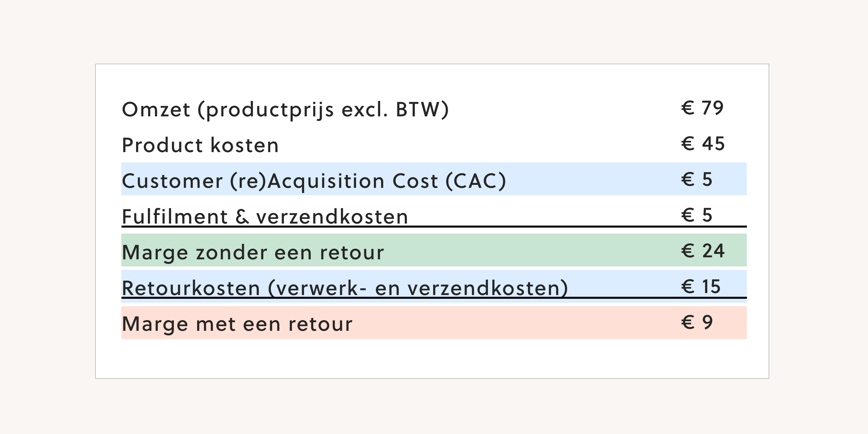
Task: Click the word "Customer" in the blue row
Action: pos(172,181)
